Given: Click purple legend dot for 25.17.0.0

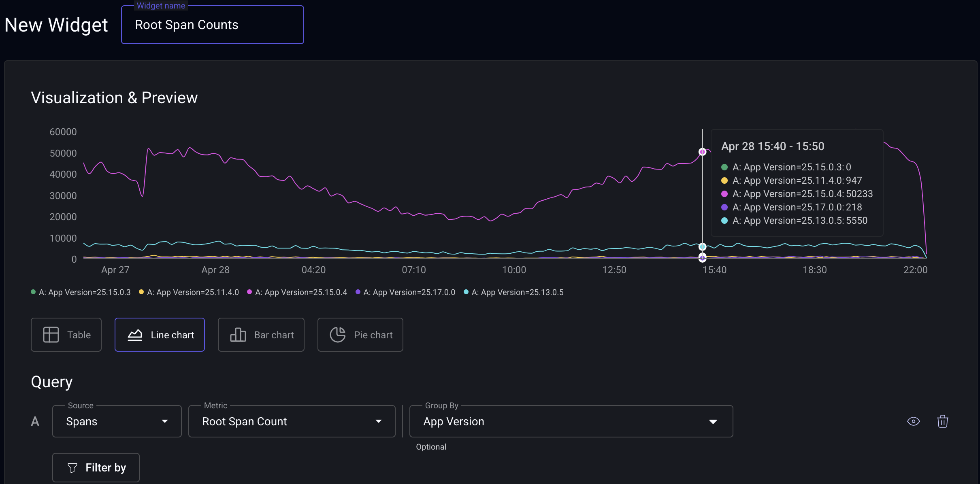Looking at the screenshot, I should coord(358,292).
